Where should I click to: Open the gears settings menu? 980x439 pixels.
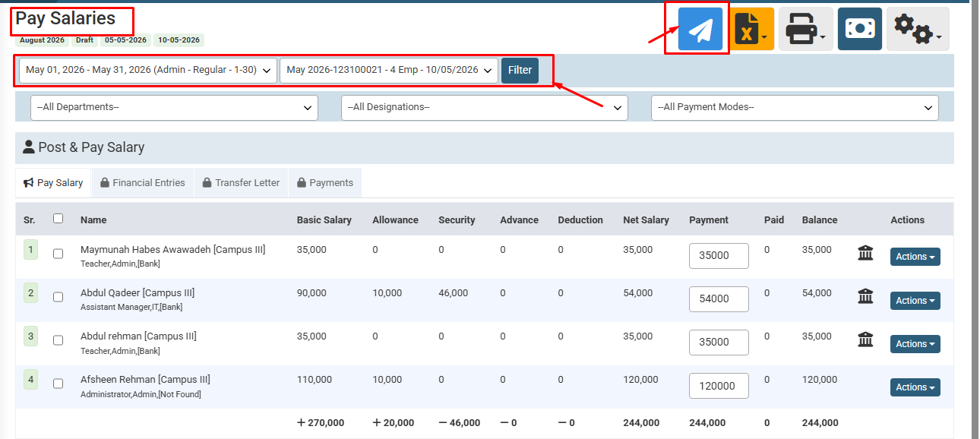[918, 29]
